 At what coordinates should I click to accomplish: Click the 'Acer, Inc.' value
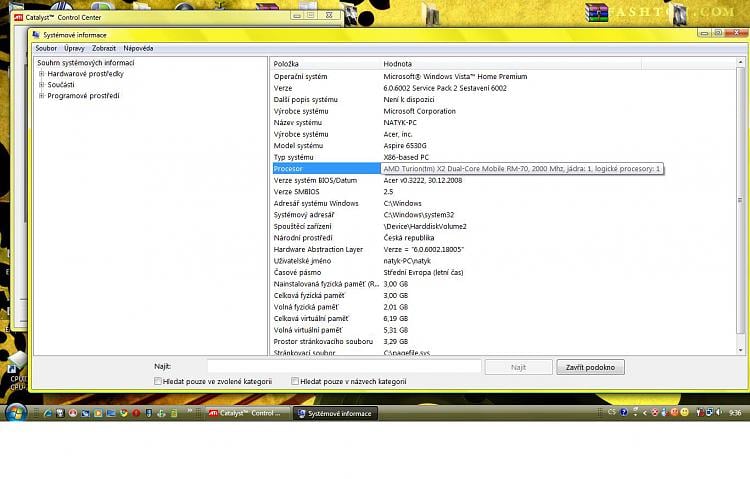coord(397,134)
